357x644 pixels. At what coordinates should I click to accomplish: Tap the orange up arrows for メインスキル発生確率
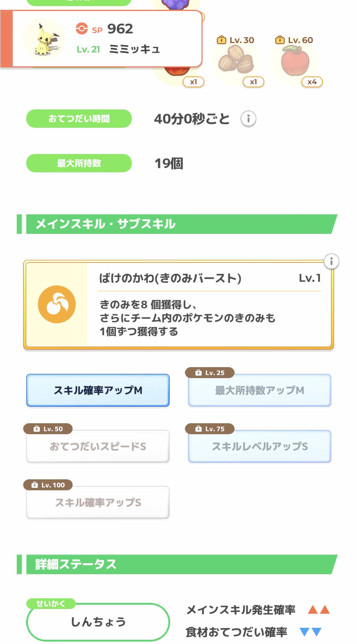pyautogui.click(x=319, y=610)
